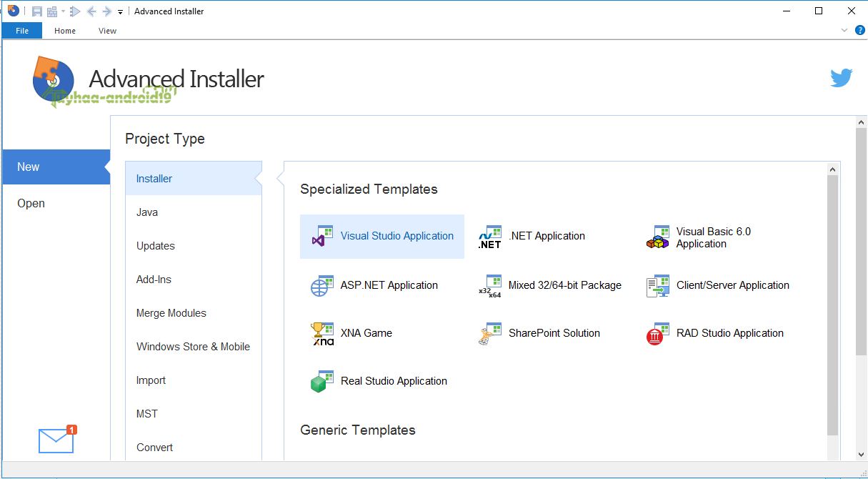Click the blue help question mark icon
868x479 pixels.
coord(859,30)
